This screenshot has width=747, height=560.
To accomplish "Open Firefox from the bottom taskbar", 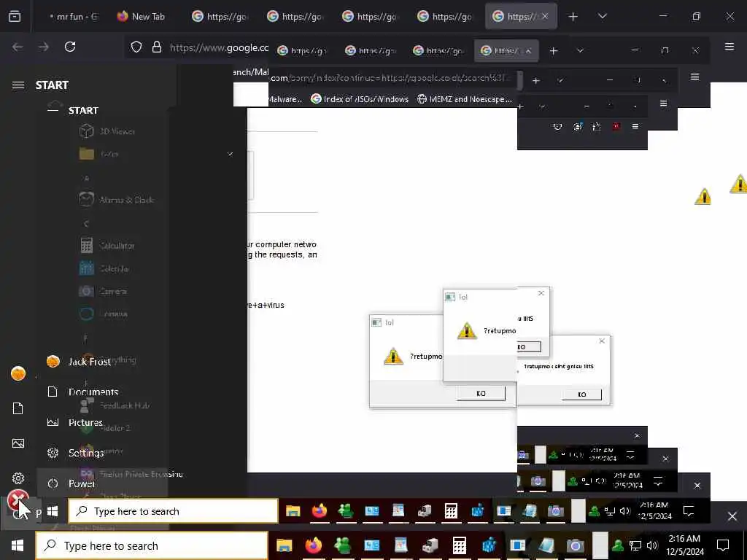I will [x=313, y=545].
